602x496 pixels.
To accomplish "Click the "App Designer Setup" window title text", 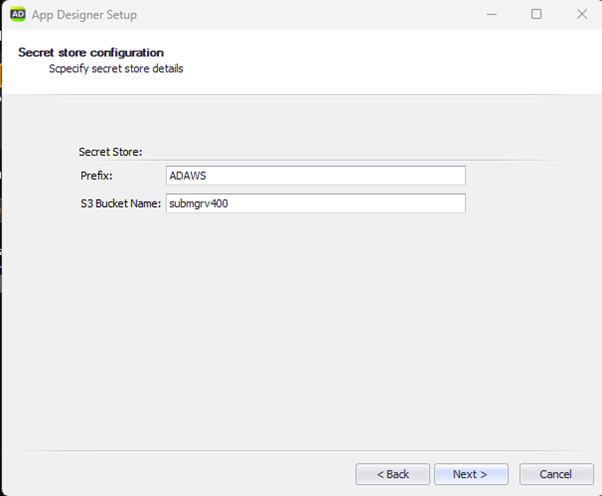I will click(x=84, y=15).
